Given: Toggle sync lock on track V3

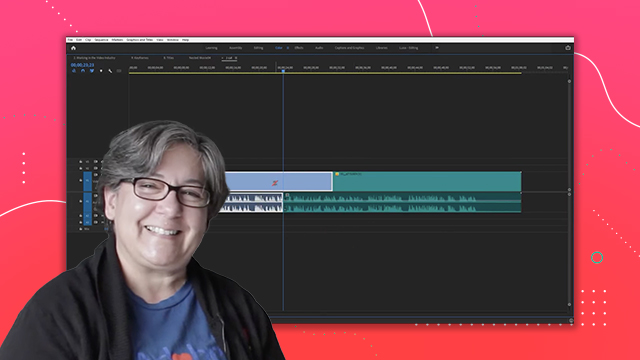Looking at the screenshot, I should coord(96,162).
